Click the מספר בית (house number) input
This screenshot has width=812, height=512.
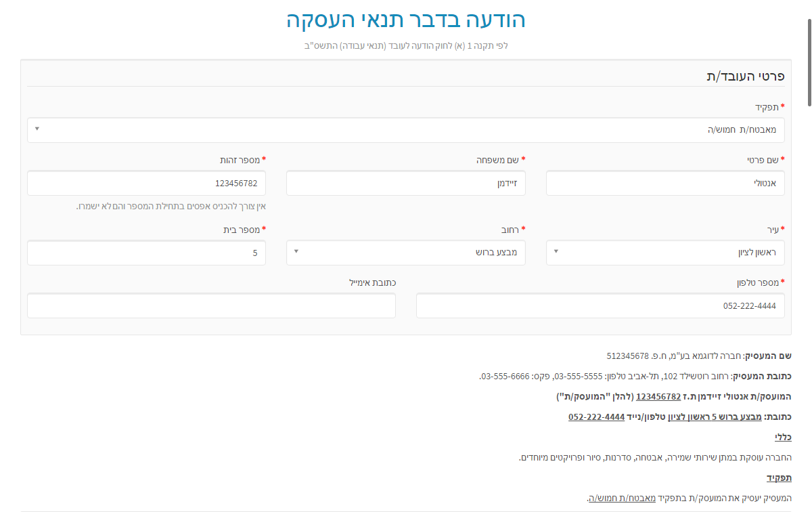coord(146,253)
